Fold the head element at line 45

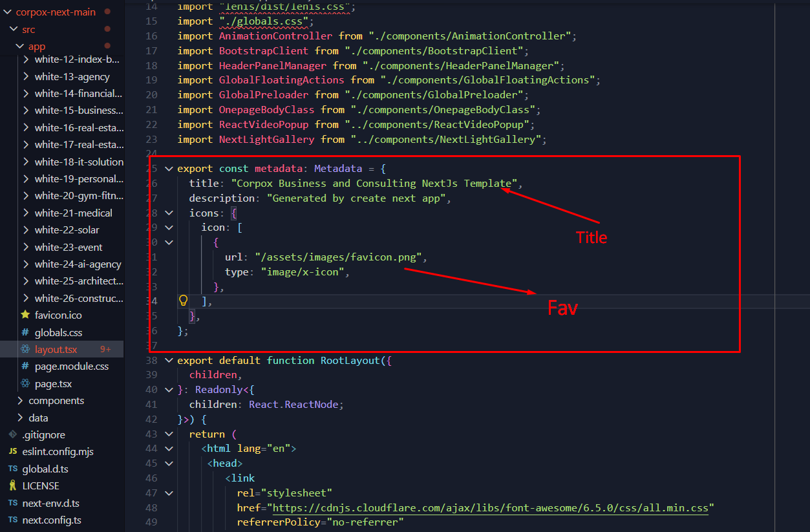coord(169,463)
